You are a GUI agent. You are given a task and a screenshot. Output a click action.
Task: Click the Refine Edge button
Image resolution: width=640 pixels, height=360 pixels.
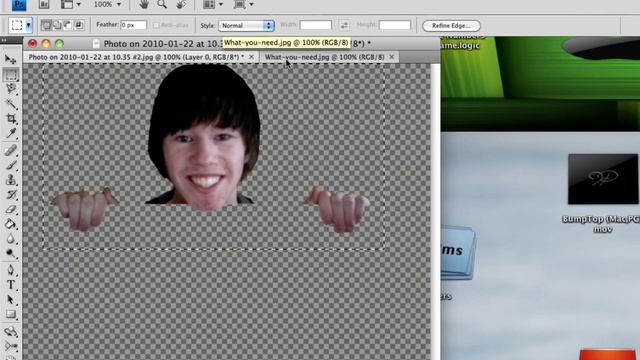pyautogui.click(x=451, y=26)
